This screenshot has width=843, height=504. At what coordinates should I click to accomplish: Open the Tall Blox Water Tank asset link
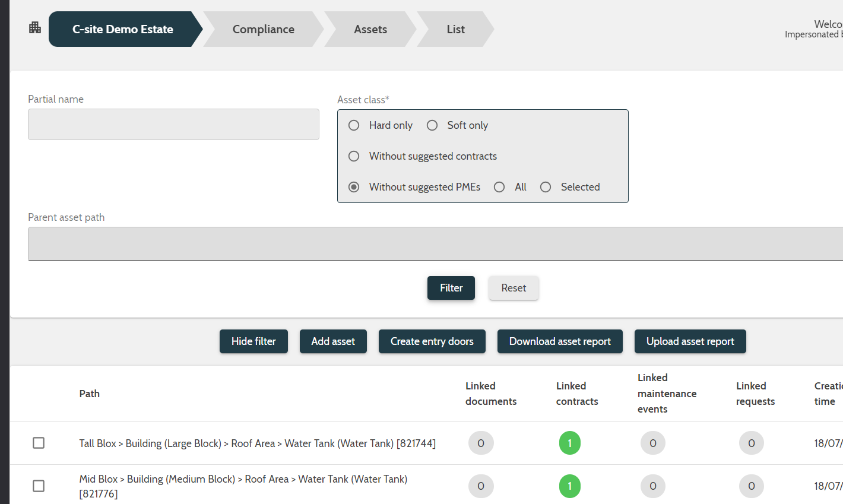pyautogui.click(x=258, y=443)
